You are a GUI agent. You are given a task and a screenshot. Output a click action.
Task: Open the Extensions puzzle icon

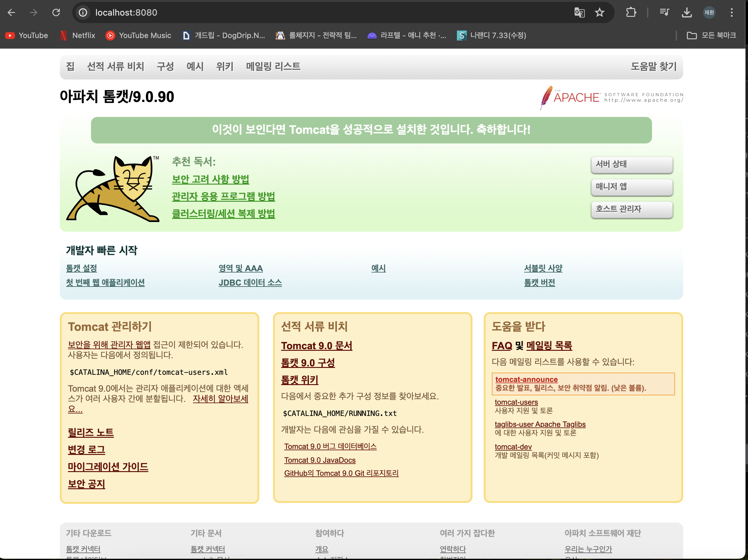point(631,12)
